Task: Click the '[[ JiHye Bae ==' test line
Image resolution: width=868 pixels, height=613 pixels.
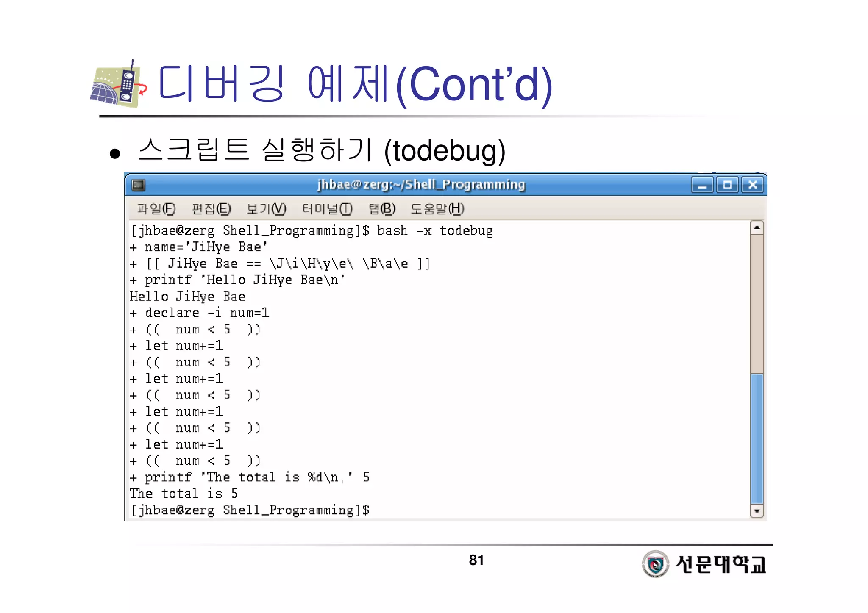Action: (x=280, y=264)
